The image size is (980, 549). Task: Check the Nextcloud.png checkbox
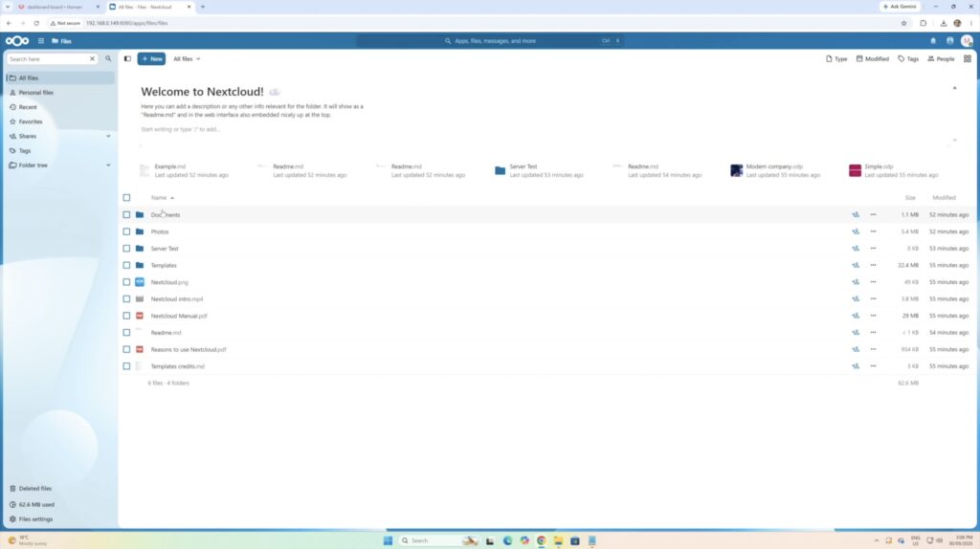pyautogui.click(x=127, y=282)
